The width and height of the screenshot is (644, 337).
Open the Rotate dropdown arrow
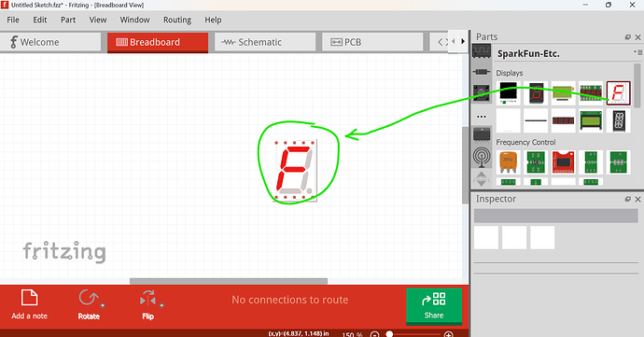click(103, 305)
